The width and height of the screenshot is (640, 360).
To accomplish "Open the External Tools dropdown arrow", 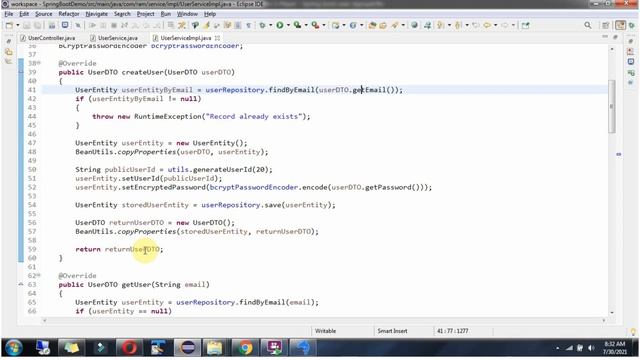I will coord(324,25).
